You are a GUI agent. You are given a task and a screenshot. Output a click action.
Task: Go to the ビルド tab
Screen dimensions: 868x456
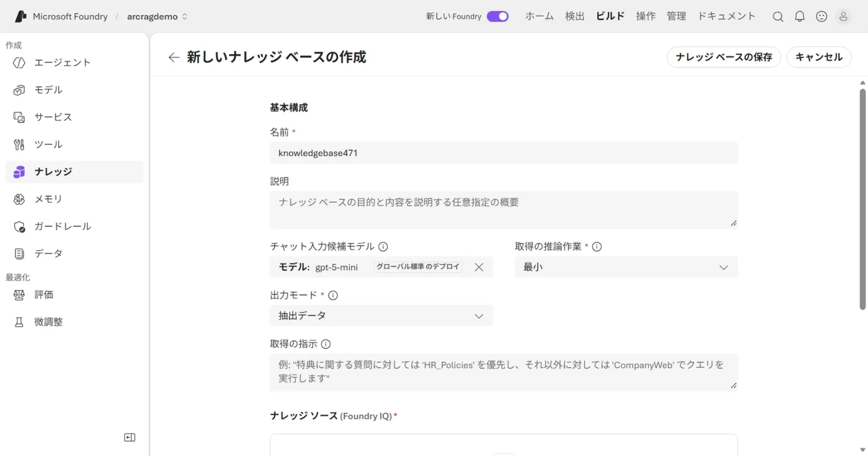[610, 16]
